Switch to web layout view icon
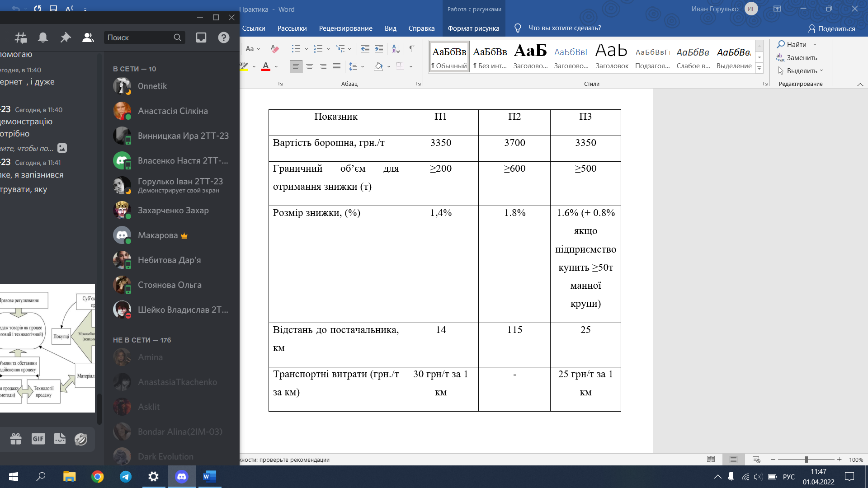This screenshot has width=868, height=488. coord(756,460)
